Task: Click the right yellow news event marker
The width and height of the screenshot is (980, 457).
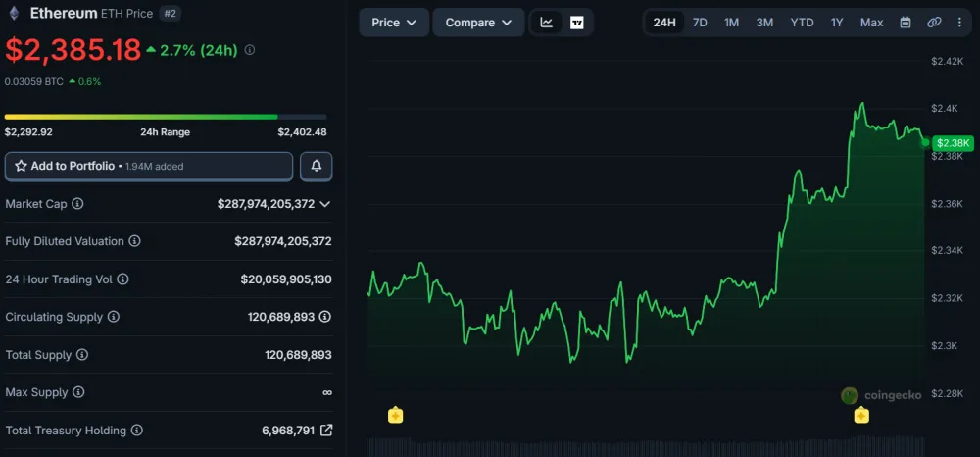Action: coord(861,415)
